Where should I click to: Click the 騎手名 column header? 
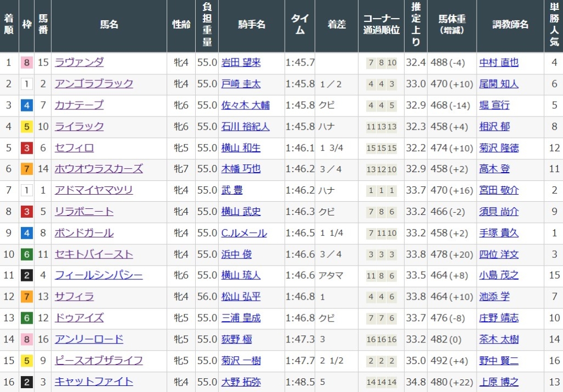252,25
